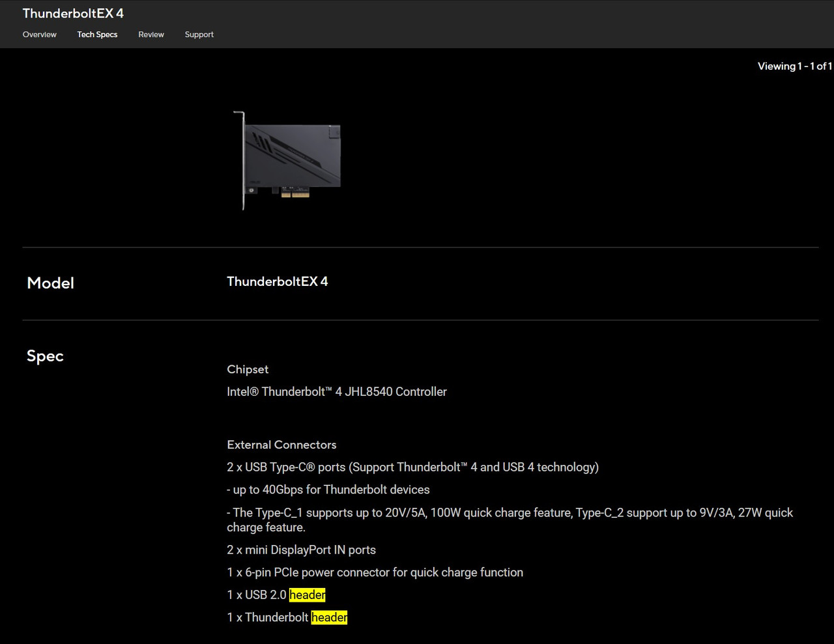Switch to the Review tab
Screen dimensions: 834x644
click(151, 35)
